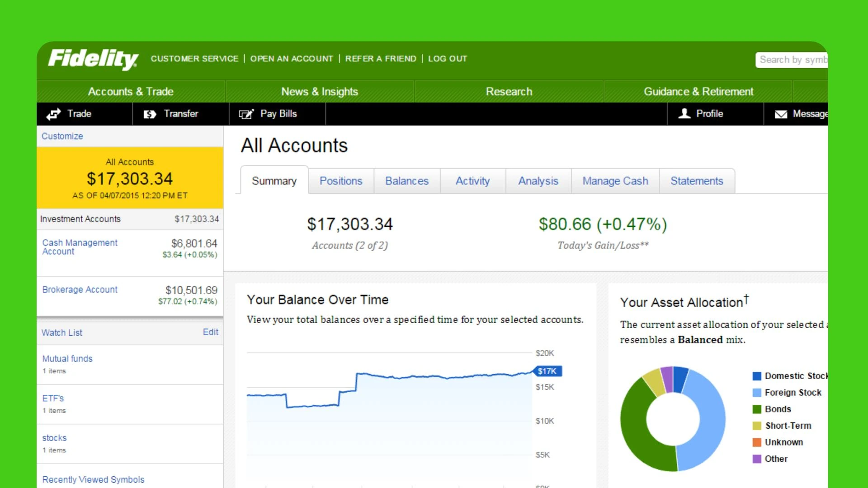Click the Fidelity logo
The width and height of the screenshot is (868, 488).
pyautogui.click(x=93, y=59)
